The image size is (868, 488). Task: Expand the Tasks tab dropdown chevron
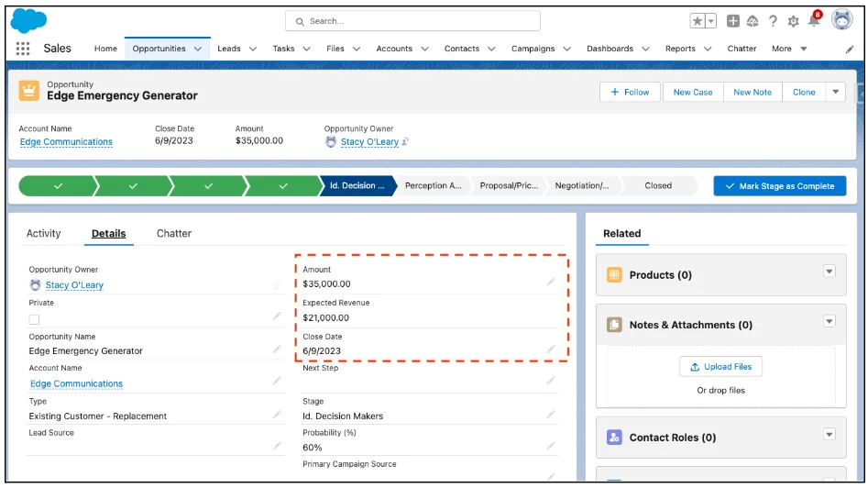pos(306,49)
